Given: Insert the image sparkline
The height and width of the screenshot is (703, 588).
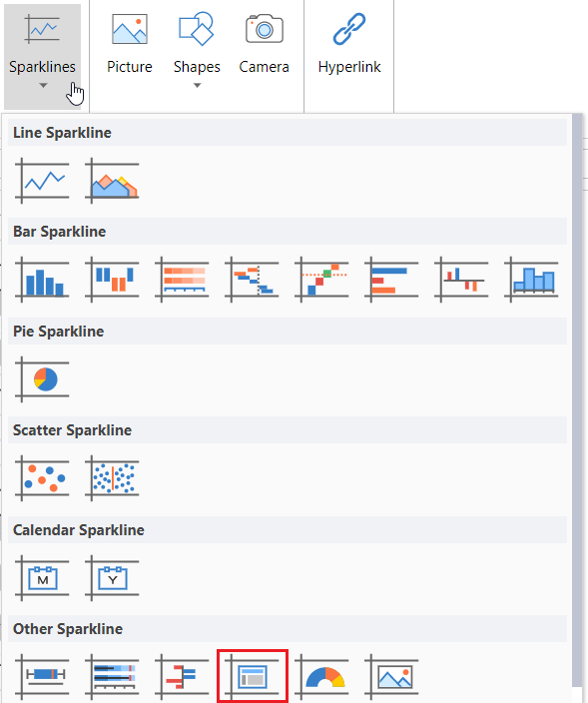Looking at the screenshot, I should point(391,677).
